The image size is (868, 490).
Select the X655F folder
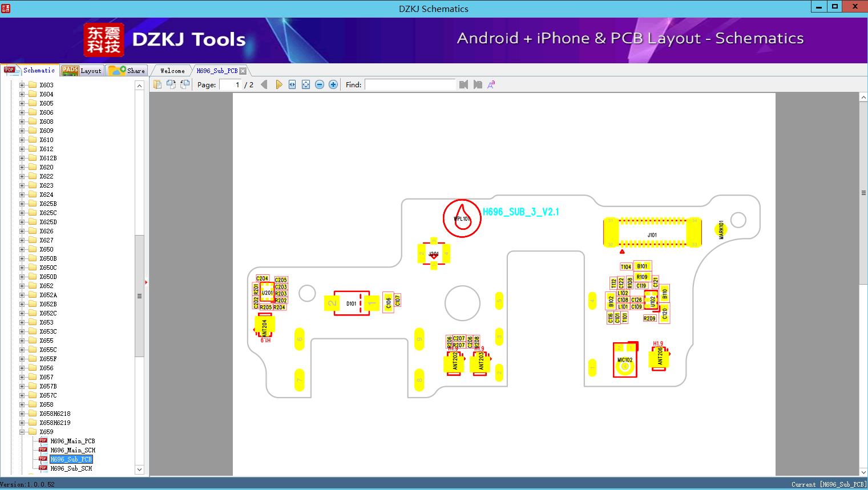click(x=48, y=359)
